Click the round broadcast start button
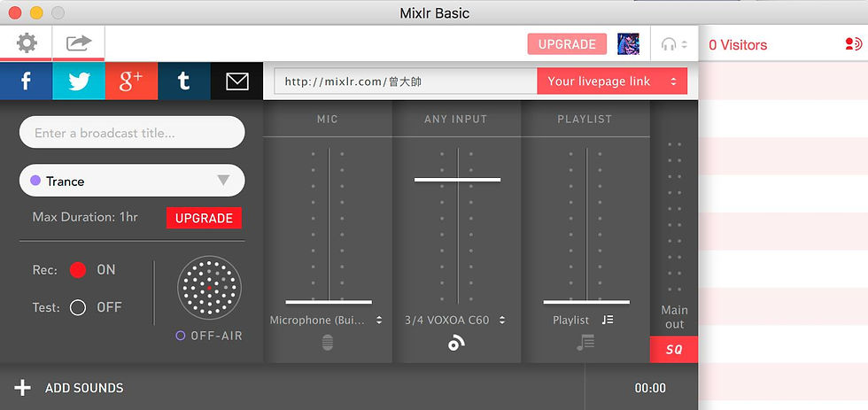The width and height of the screenshot is (868, 410). [209, 288]
